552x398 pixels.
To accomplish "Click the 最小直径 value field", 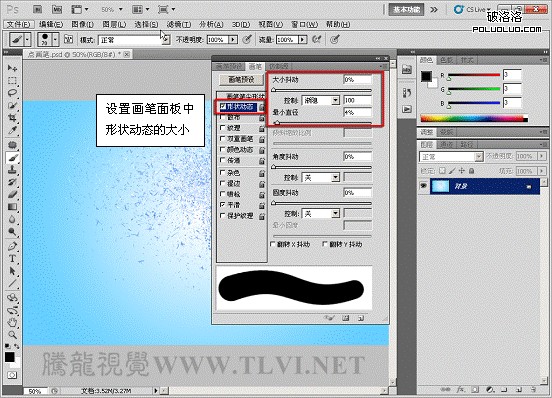I will click(x=358, y=112).
